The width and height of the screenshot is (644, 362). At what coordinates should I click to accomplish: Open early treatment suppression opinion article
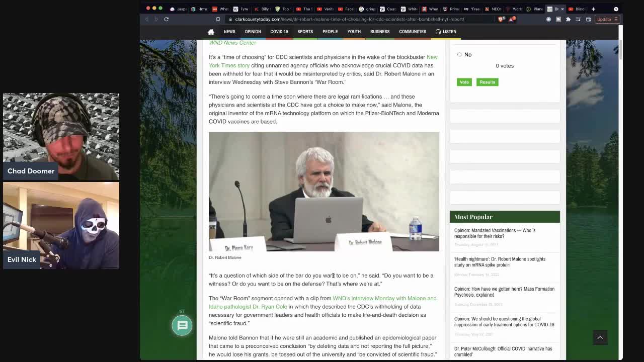point(504,322)
